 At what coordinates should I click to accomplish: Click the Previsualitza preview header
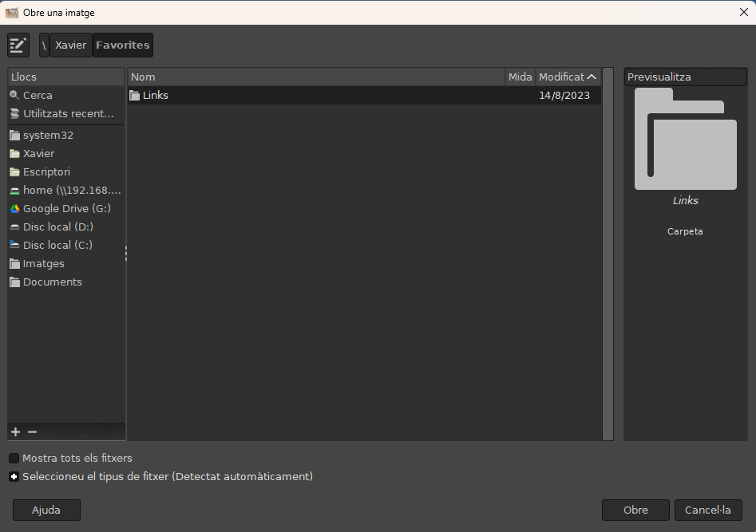(x=685, y=77)
